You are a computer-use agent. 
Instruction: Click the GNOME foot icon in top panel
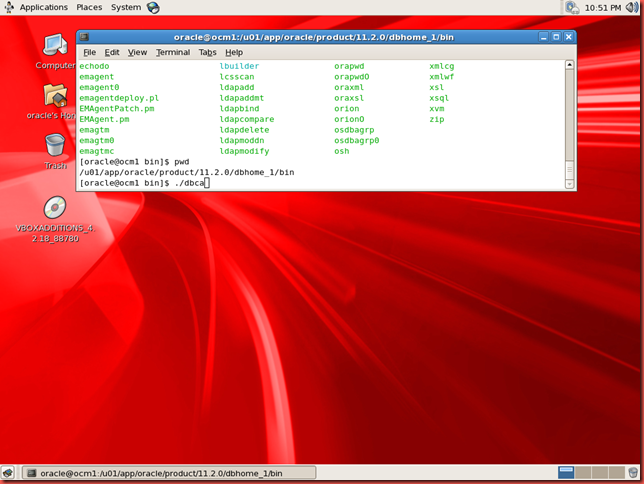(x=9, y=7)
